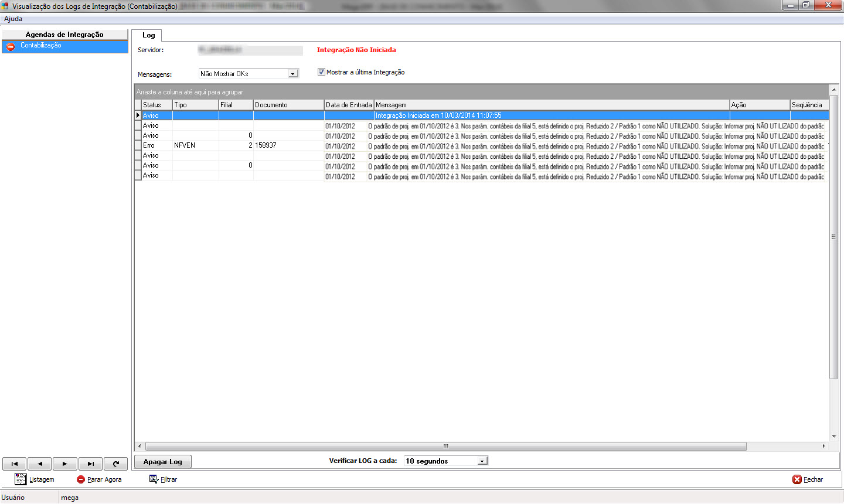Go to next record arrow button
844x504 pixels.
click(x=65, y=464)
